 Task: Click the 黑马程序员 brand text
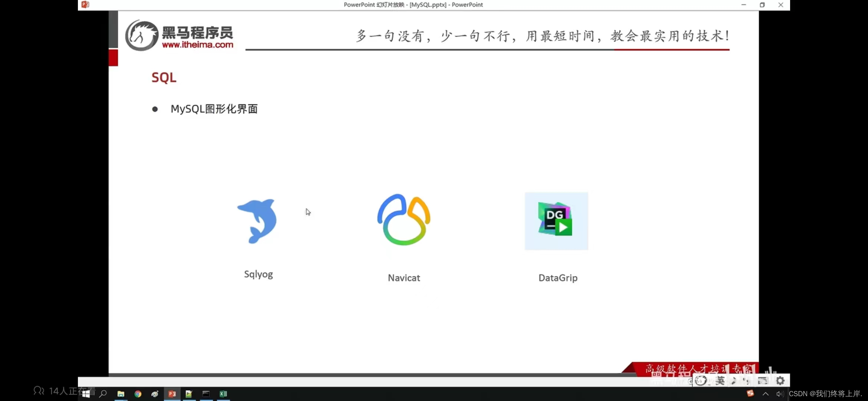(x=197, y=32)
